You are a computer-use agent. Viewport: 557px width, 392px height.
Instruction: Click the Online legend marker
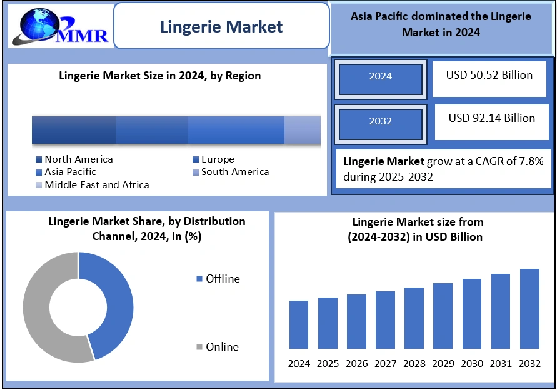click(x=199, y=348)
